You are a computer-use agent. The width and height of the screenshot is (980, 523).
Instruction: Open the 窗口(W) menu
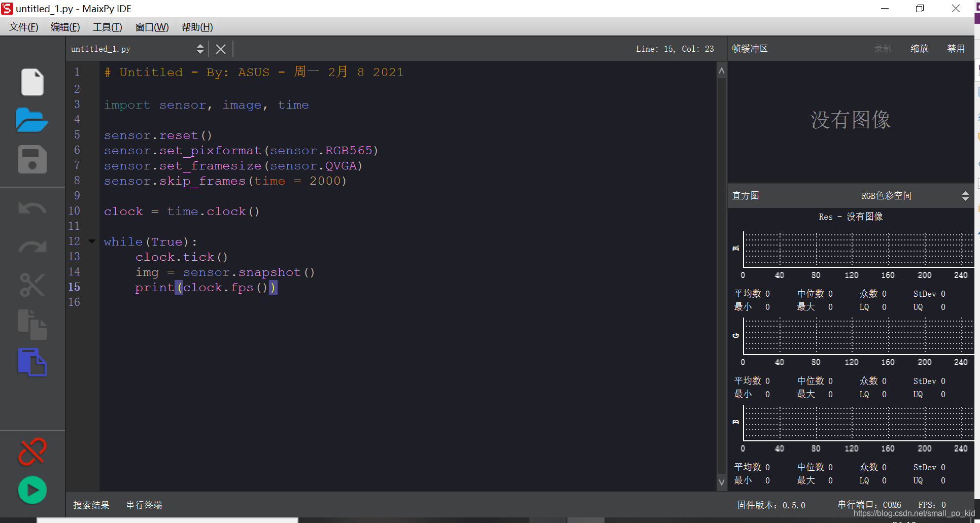[152, 27]
